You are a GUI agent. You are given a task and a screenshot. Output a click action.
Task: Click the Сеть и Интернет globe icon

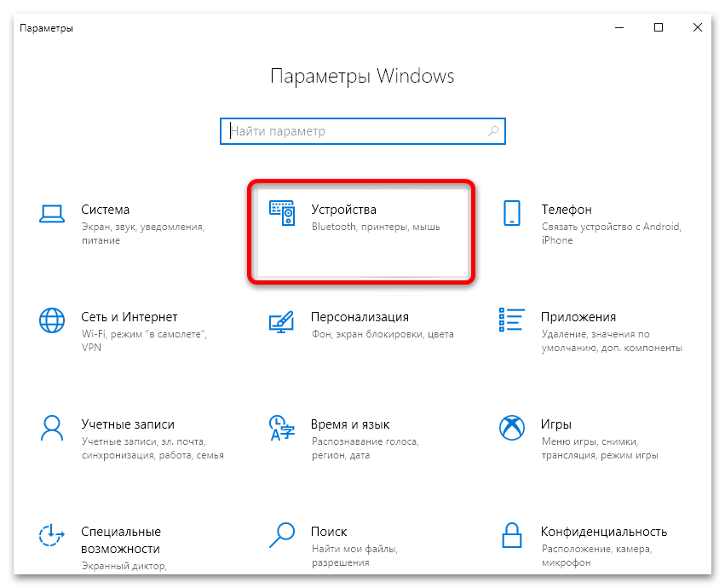[x=52, y=320]
